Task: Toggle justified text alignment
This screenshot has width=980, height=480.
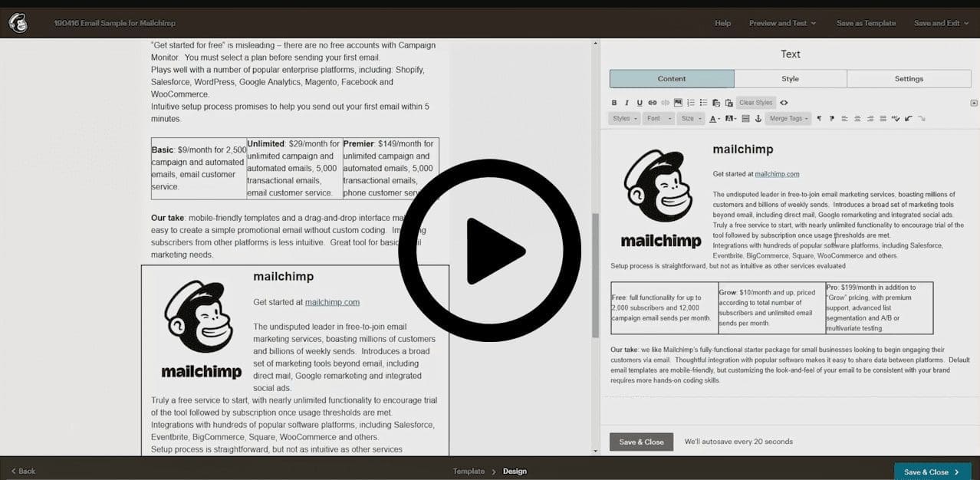Action: tap(883, 118)
